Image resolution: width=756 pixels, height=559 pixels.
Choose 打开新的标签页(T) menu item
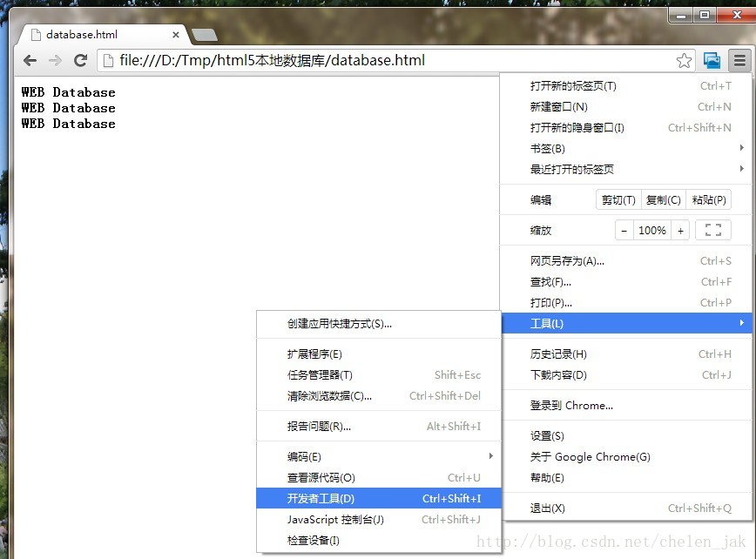click(x=626, y=86)
